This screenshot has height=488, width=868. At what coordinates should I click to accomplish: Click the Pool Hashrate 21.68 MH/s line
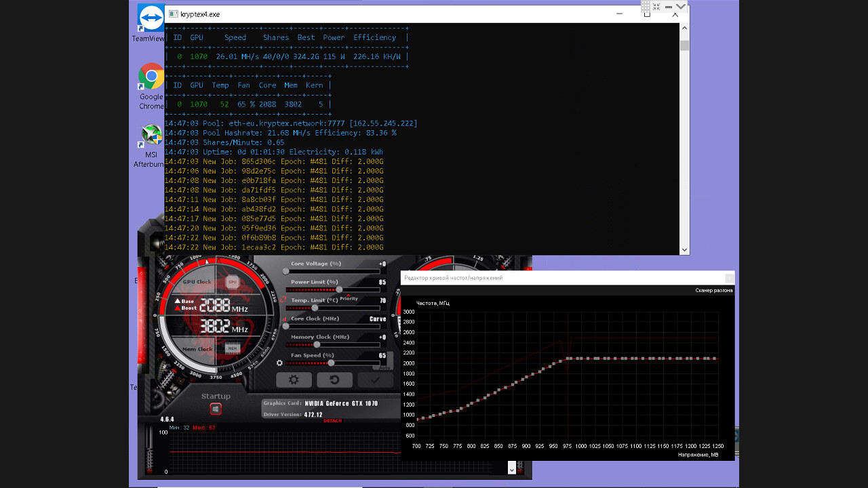280,133
